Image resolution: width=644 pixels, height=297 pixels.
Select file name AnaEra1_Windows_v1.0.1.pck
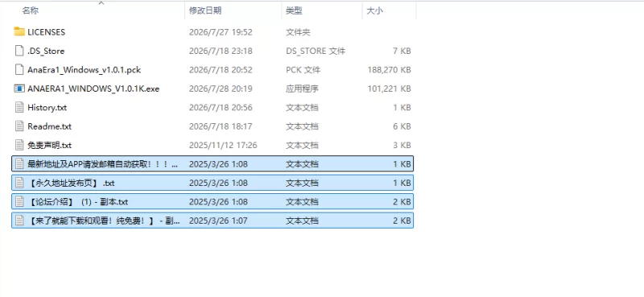coord(85,70)
